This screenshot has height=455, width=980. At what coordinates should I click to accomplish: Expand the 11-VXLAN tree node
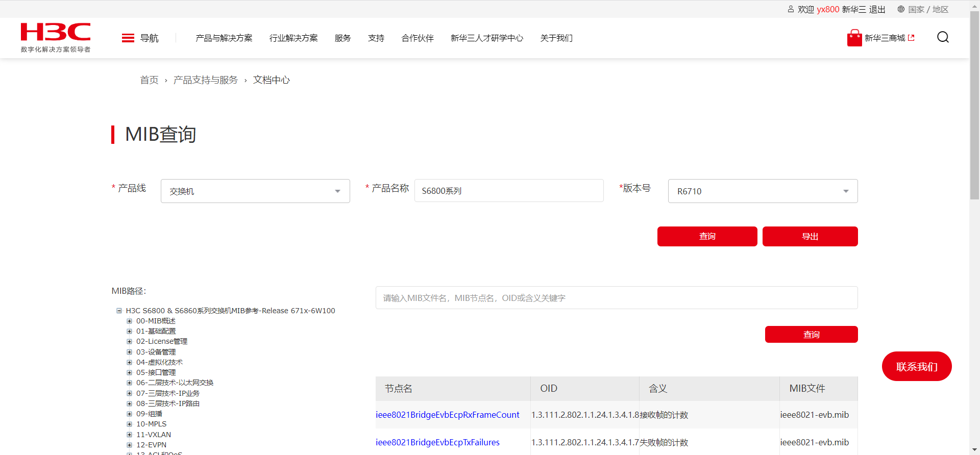(x=129, y=435)
